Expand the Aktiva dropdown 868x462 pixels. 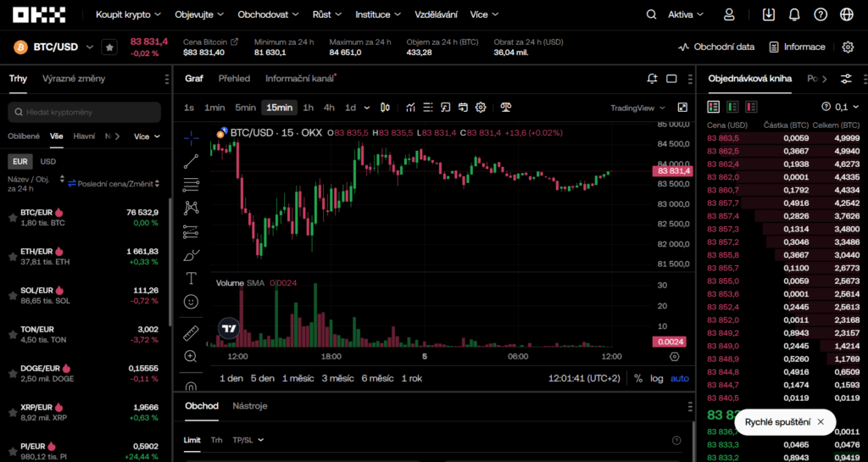pyautogui.click(x=686, y=14)
